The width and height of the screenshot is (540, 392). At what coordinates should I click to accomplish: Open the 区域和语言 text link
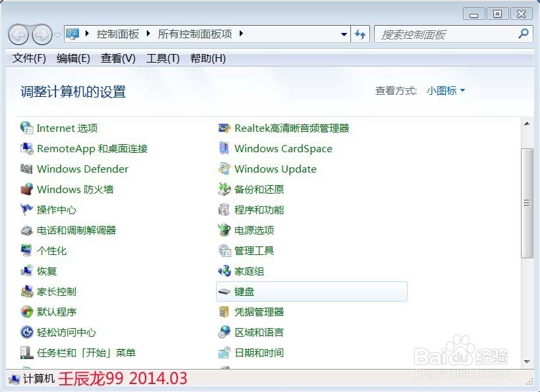(x=259, y=333)
